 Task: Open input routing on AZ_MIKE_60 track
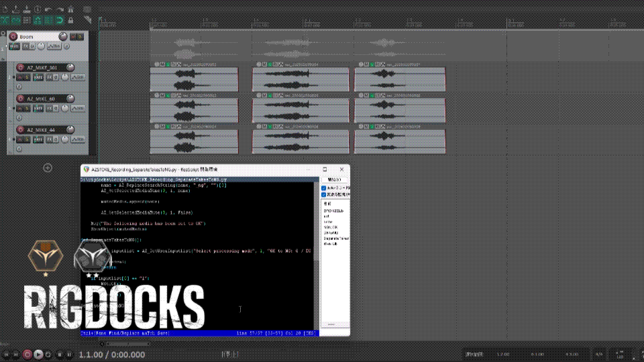38,109
